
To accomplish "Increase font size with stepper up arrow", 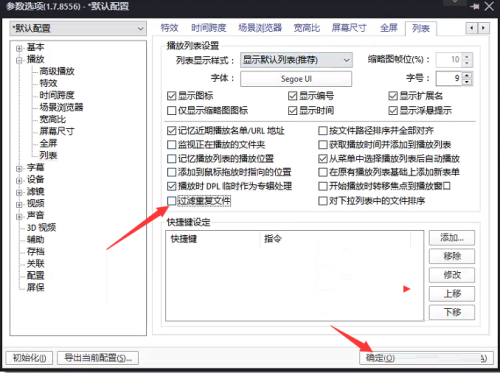I will click(467, 75).
